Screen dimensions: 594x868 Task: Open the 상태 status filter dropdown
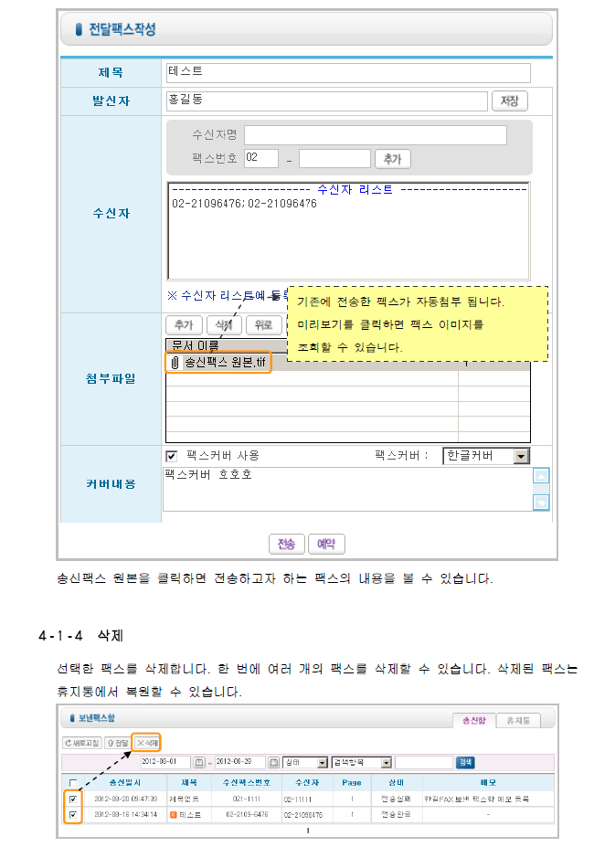click(322, 762)
